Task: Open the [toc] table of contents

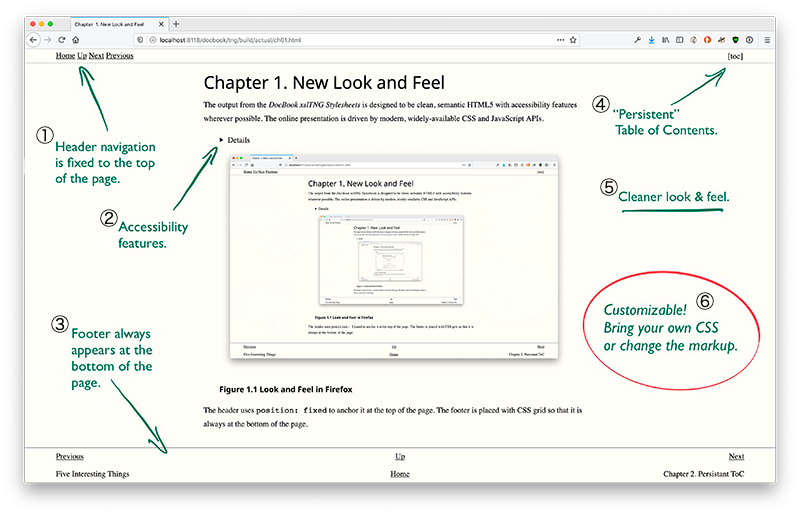Action: (735, 56)
